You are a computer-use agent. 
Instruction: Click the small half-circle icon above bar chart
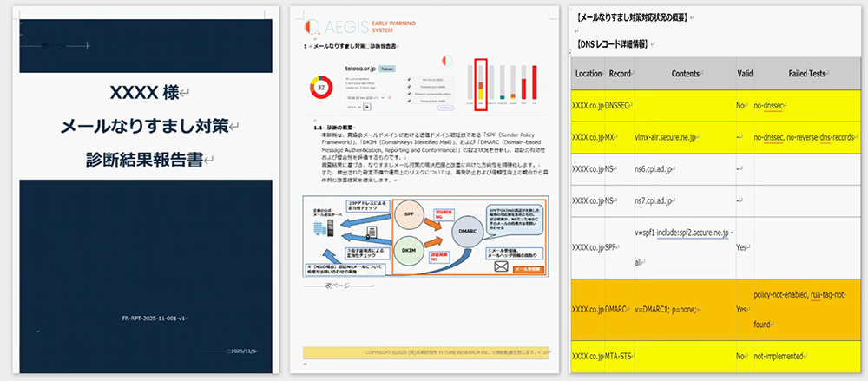click(x=447, y=61)
